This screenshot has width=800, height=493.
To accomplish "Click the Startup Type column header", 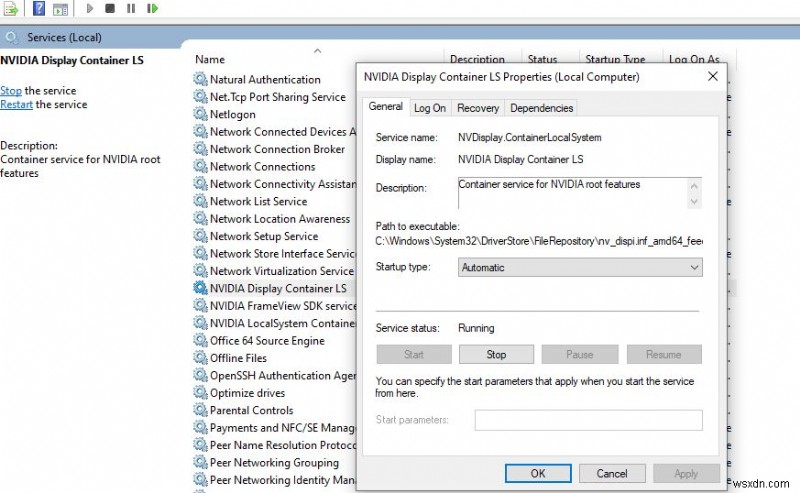I will tap(615, 59).
